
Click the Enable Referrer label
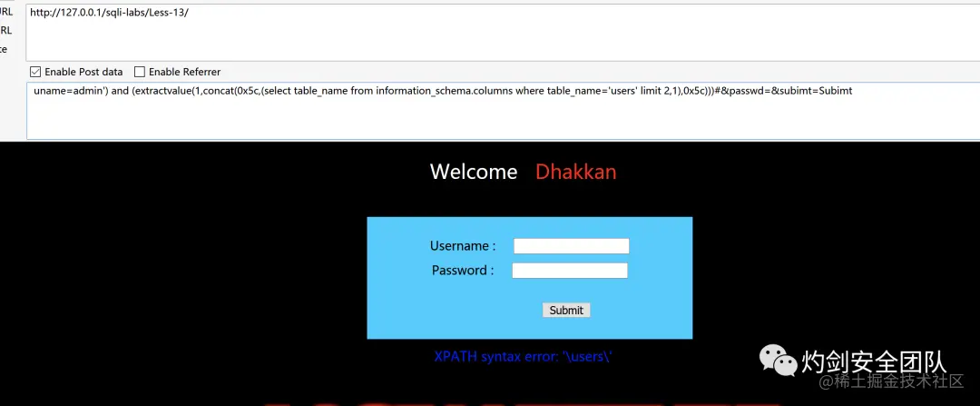pos(185,72)
